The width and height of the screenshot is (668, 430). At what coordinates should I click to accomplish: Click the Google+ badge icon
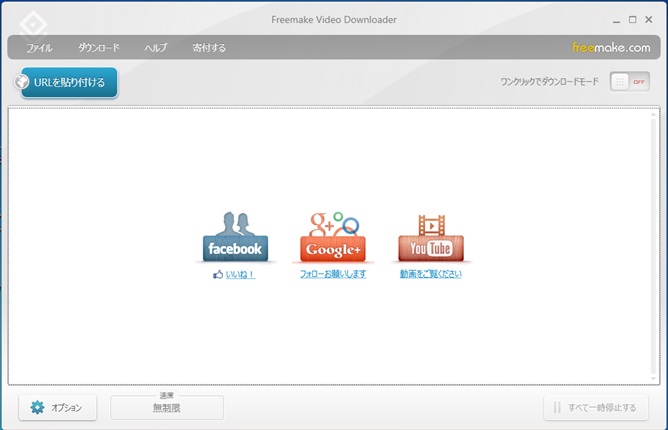(x=333, y=237)
